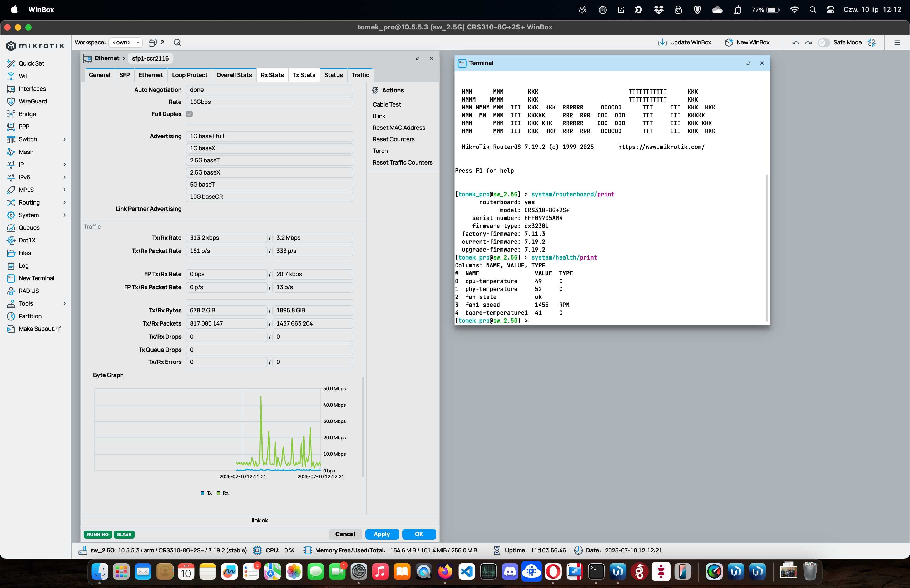Click the MikroTik logo

click(x=36, y=46)
